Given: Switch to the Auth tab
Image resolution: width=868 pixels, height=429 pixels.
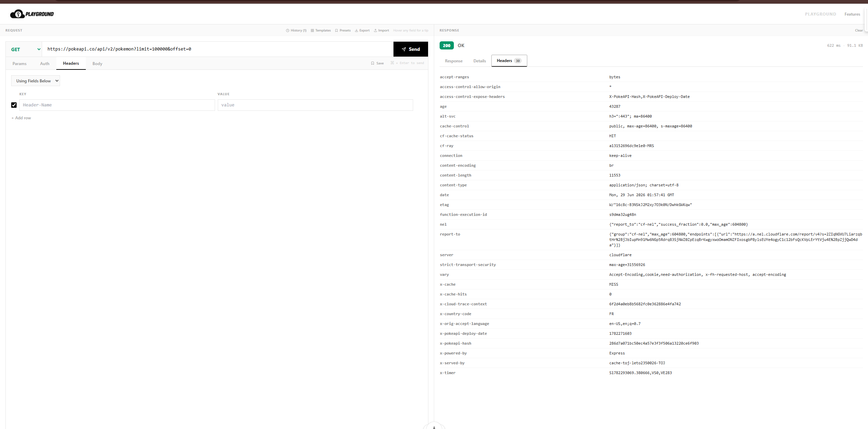Looking at the screenshot, I should pyautogui.click(x=45, y=64).
